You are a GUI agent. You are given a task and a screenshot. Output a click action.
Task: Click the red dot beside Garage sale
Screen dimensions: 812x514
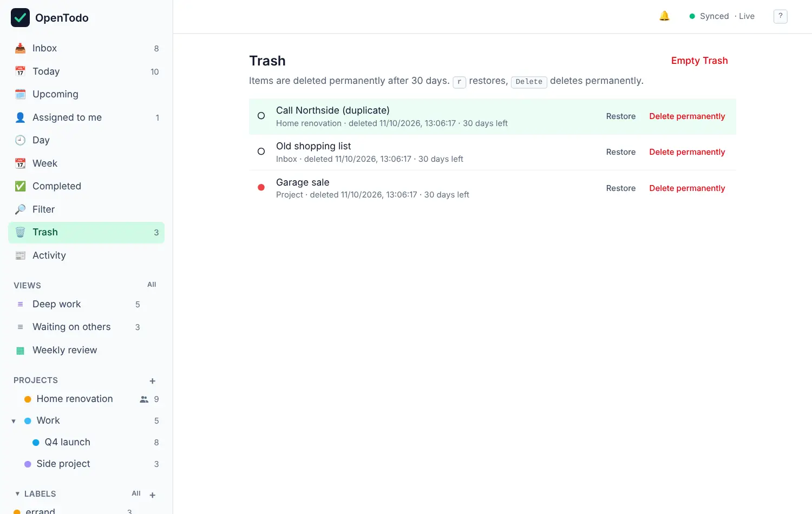(x=261, y=188)
